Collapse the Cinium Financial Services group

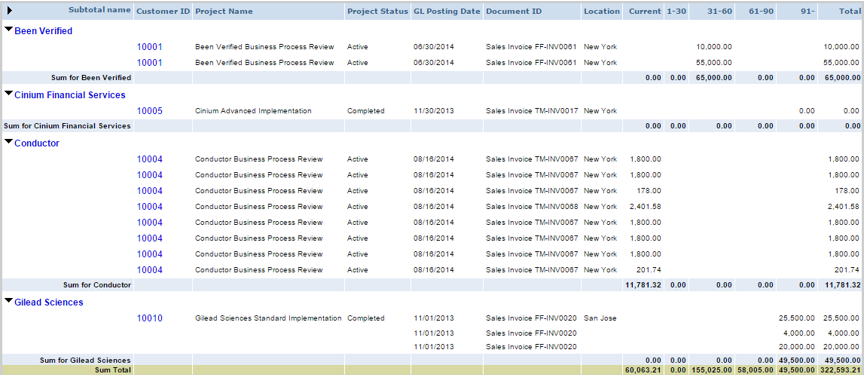pos(8,93)
